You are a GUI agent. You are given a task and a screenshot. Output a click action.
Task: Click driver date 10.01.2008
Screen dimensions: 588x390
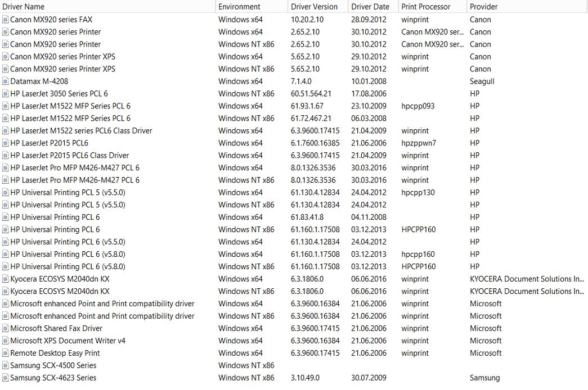[x=369, y=81]
